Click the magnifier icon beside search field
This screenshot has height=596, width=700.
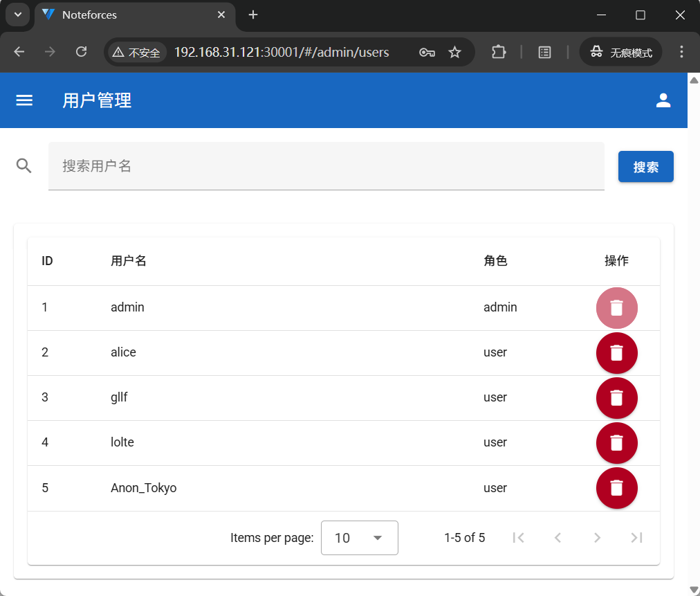point(24,165)
